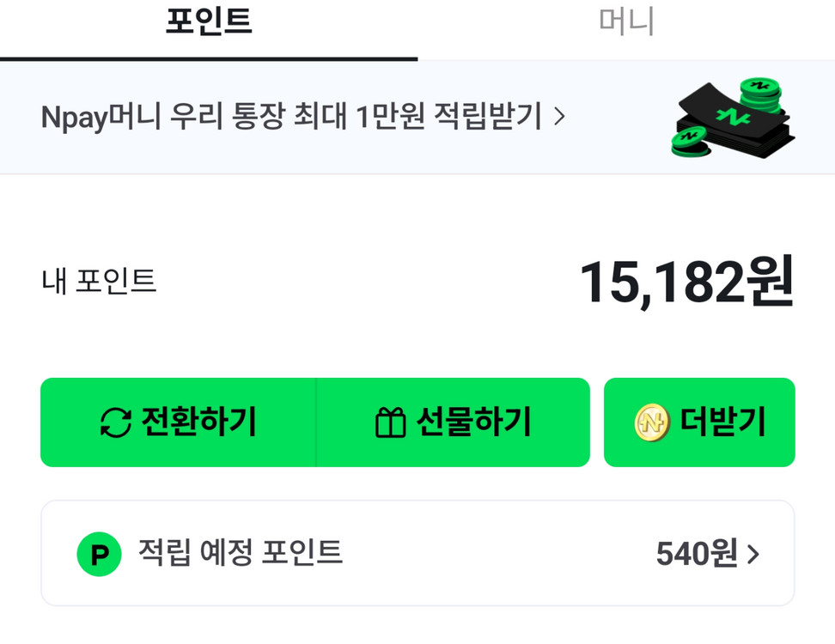
Task: Tap the Npay money stack illustration
Action: pyautogui.click(x=734, y=118)
